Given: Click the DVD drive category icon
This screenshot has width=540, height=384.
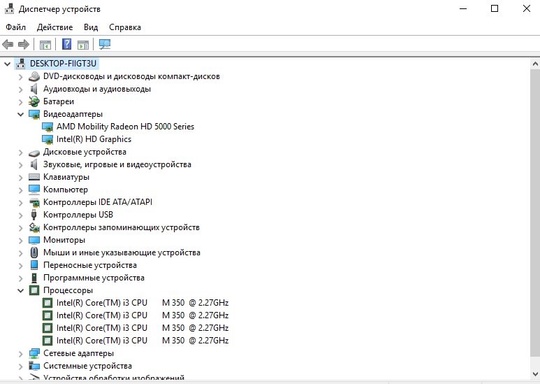Looking at the screenshot, I should point(34,76).
